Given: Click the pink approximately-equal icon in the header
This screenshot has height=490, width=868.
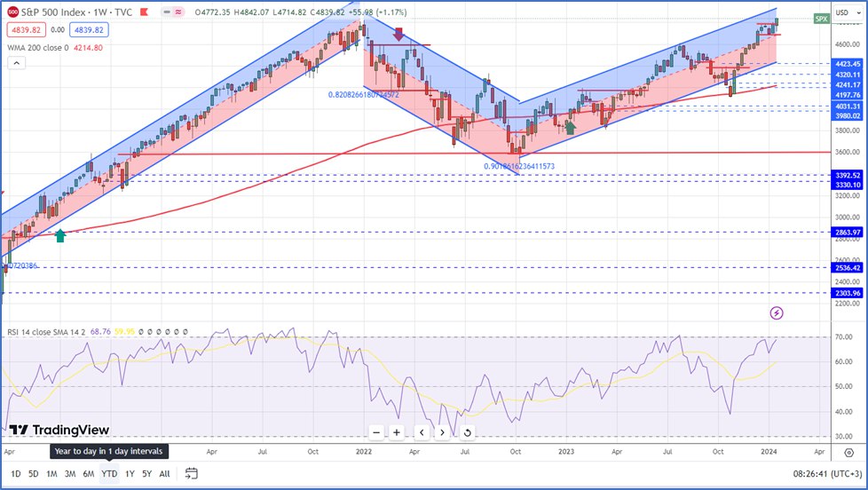Looking at the screenshot, I should 178,12.
